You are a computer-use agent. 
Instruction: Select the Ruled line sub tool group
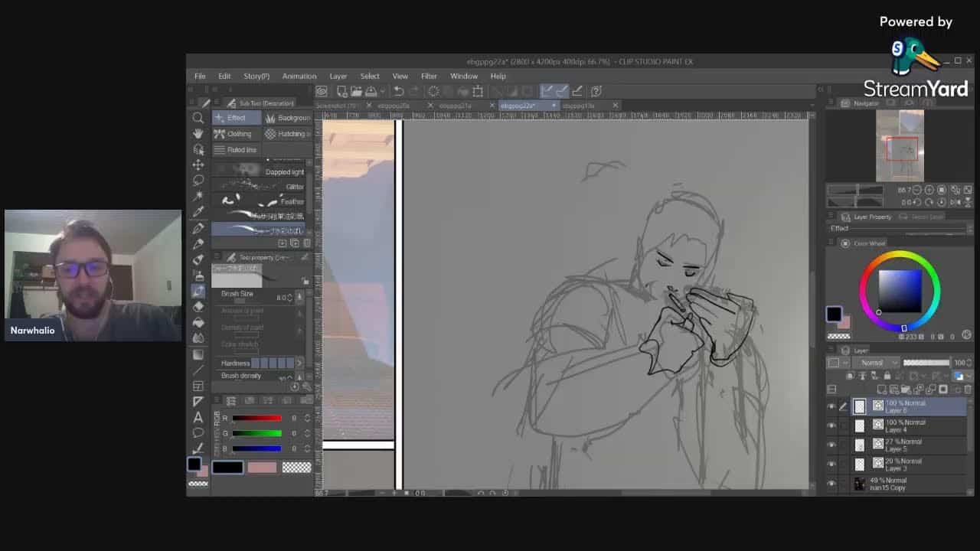click(236, 150)
